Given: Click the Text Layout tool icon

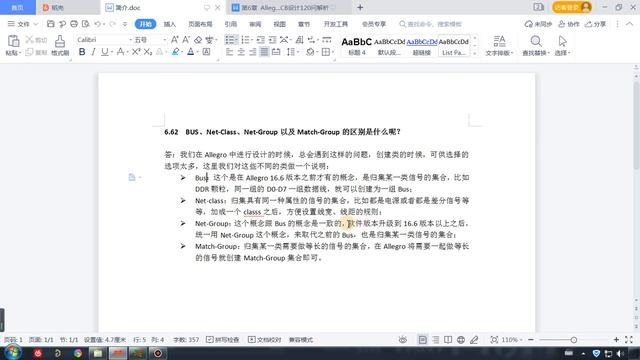Looking at the screenshot, I should click(499, 41).
